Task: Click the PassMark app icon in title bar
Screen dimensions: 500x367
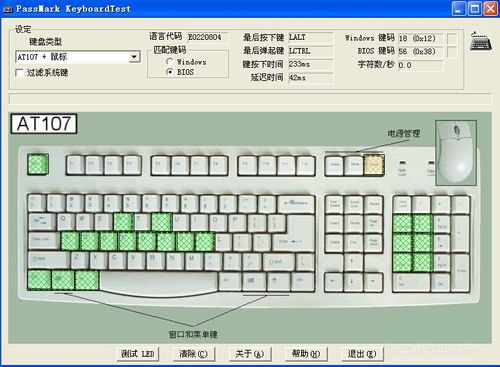Action: pyautogui.click(x=8, y=9)
